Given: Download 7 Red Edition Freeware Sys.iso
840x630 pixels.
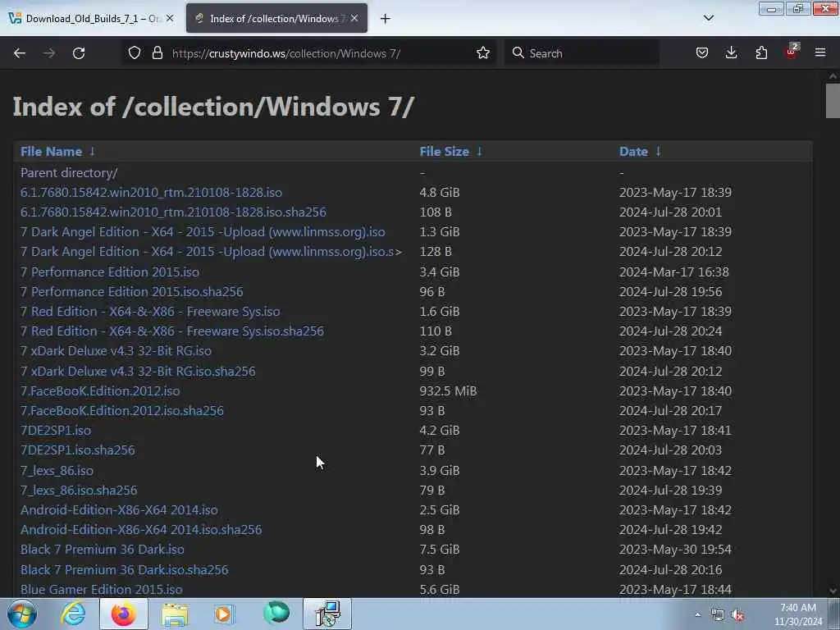Looking at the screenshot, I should click(150, 312).
